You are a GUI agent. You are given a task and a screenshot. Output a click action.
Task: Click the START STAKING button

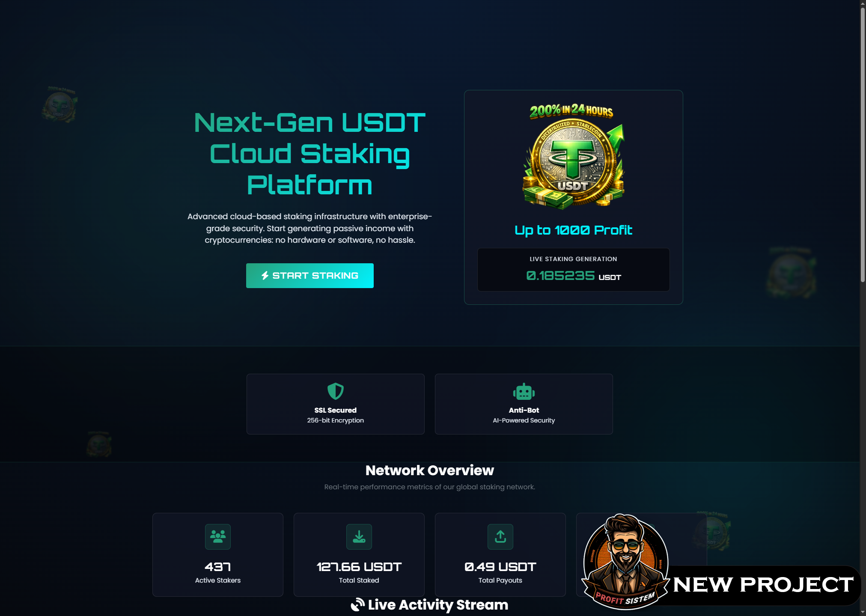tap(309, 276)
